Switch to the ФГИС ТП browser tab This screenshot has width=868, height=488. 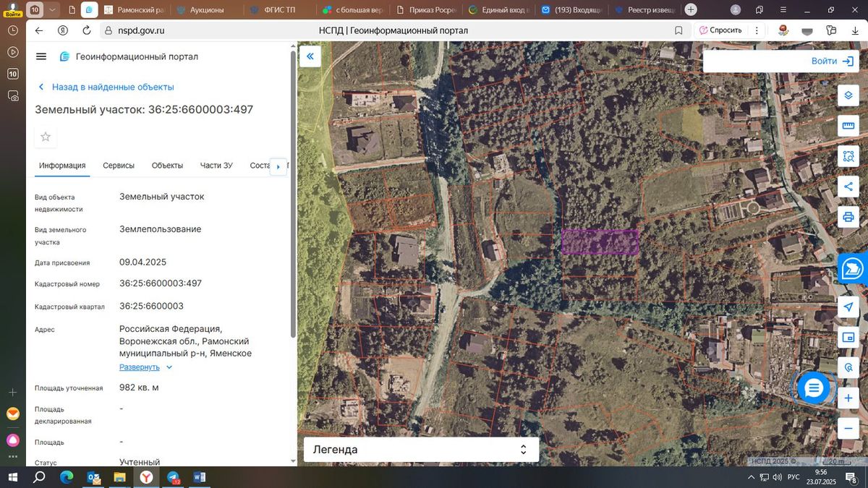(x=278, y=10)
